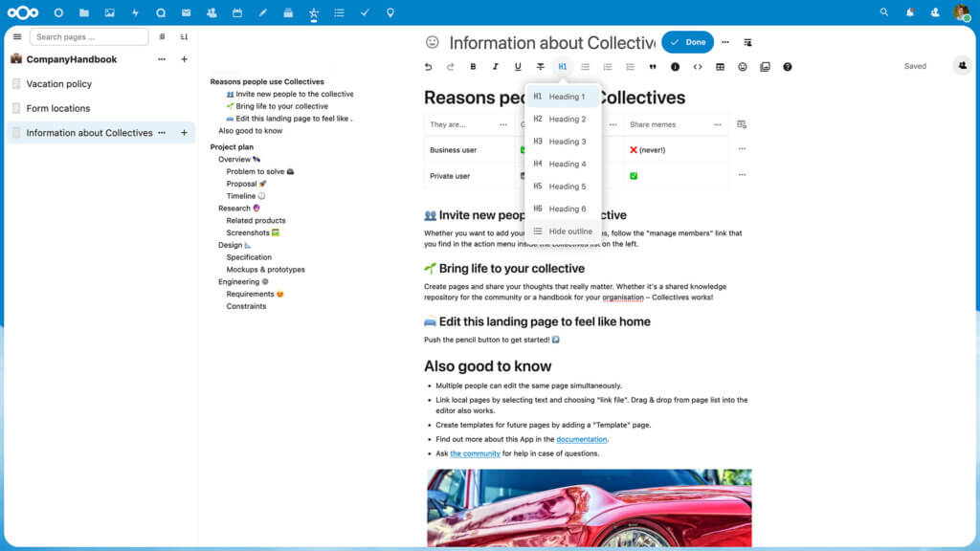The image size is (980, 551).
Task: Apply bold formatting
Action: coord(473,67)
